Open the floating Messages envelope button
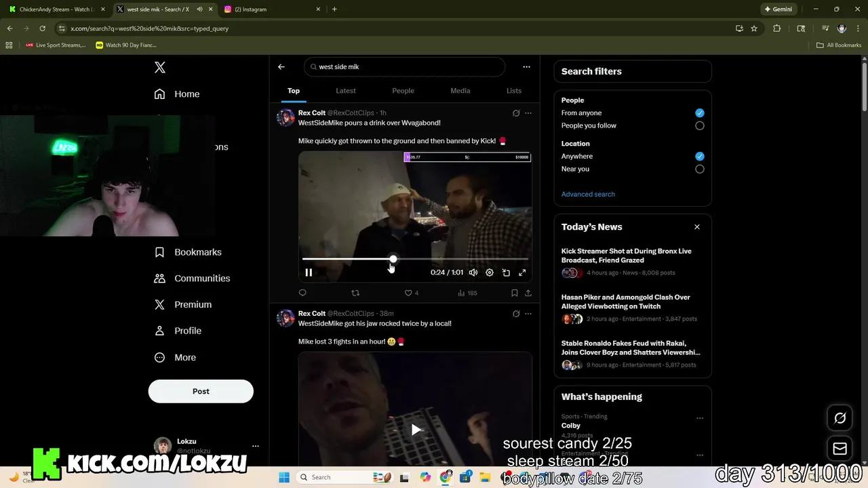This screenshot has width=868, height=488. click(840, 449)
